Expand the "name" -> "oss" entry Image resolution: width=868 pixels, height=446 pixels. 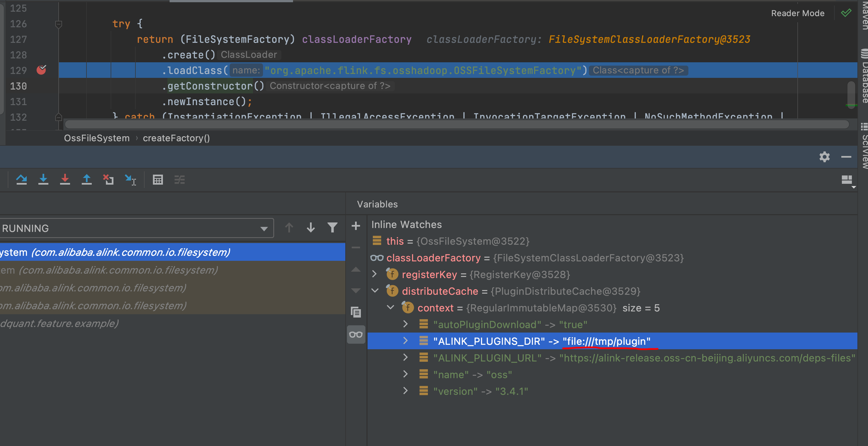[405, 374]
